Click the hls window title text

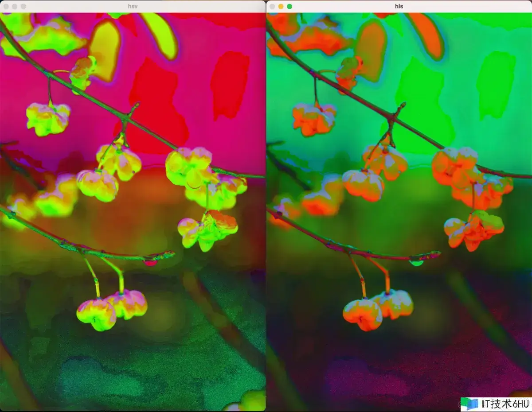(x=399, y=7)
